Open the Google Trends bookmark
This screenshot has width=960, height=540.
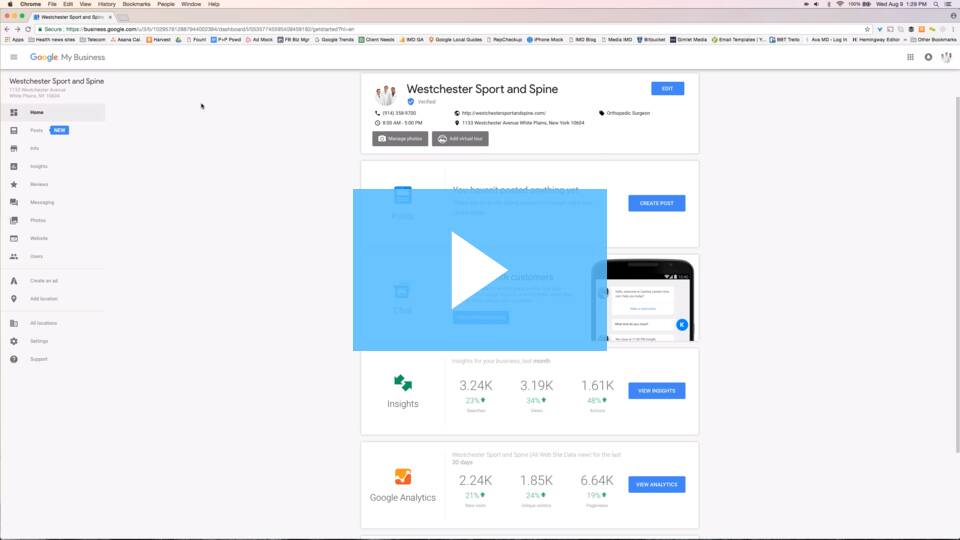(x=334, y=39)
